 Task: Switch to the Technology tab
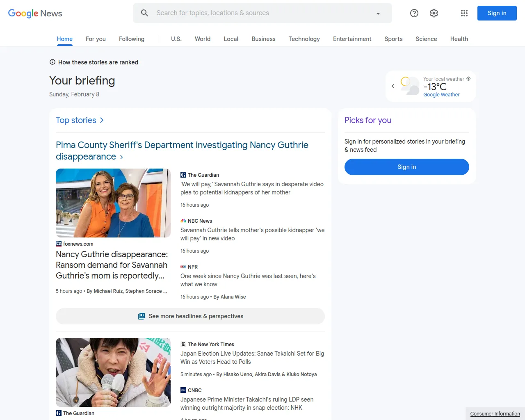click(x=304, y=39)
